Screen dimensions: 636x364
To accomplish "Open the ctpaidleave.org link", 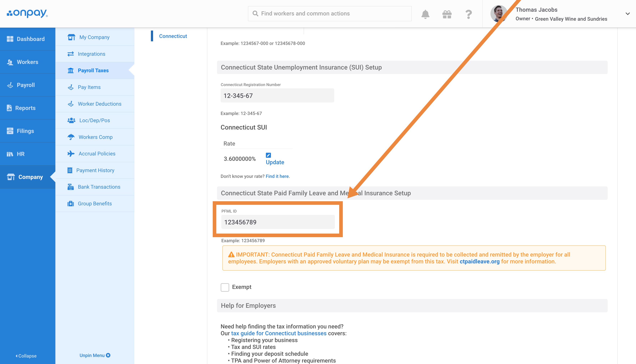I will coord(480,261).
